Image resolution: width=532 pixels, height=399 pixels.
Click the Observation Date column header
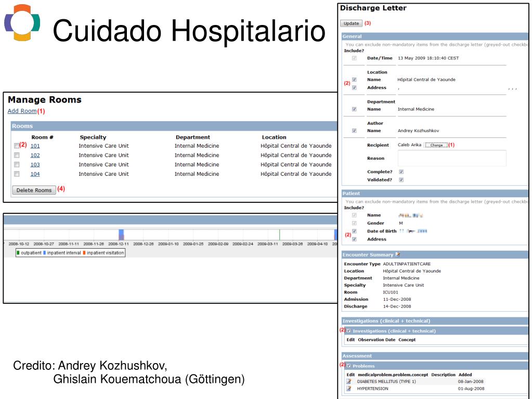[x=377, y=340]
